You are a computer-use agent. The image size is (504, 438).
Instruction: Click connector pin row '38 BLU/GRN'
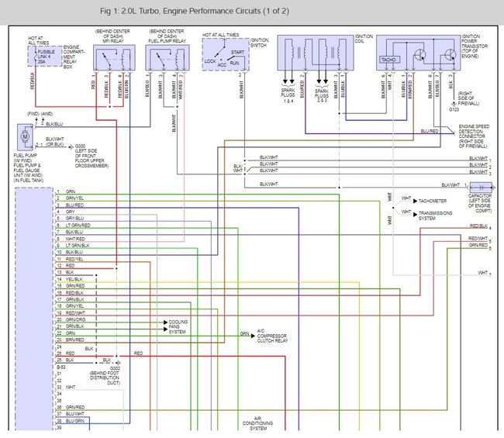point(71,421)
